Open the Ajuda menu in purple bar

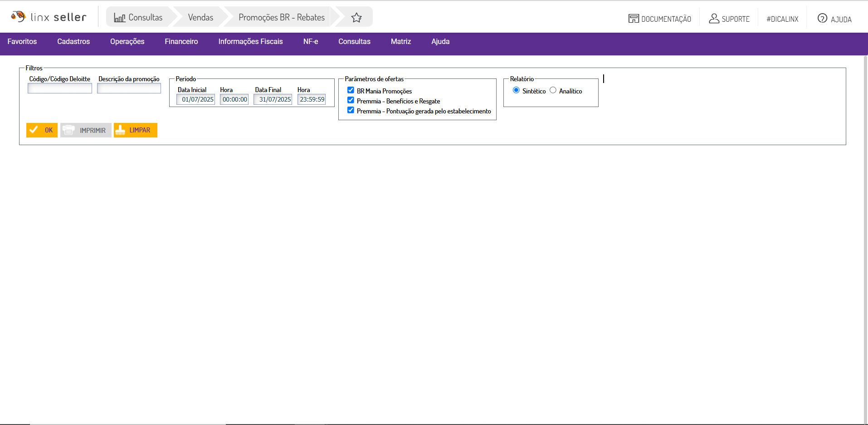point(440,42)
